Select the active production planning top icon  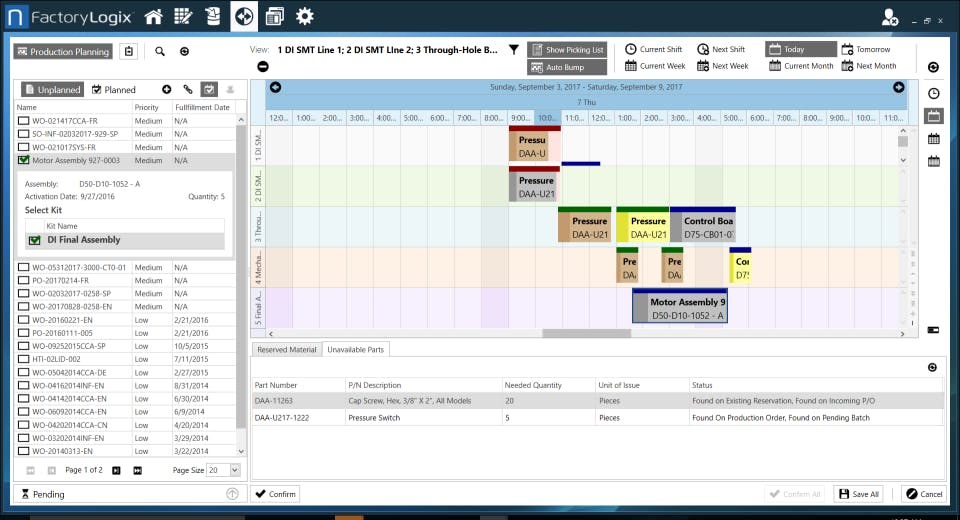click(x=244, y=17)
